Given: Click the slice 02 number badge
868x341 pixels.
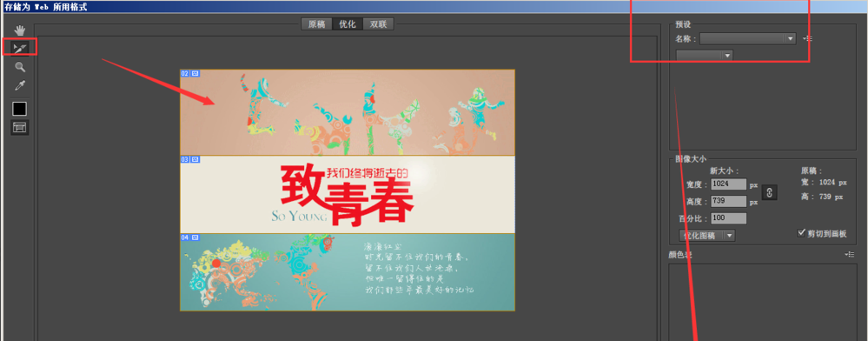Looking at the screenshot, I should 185,72.
